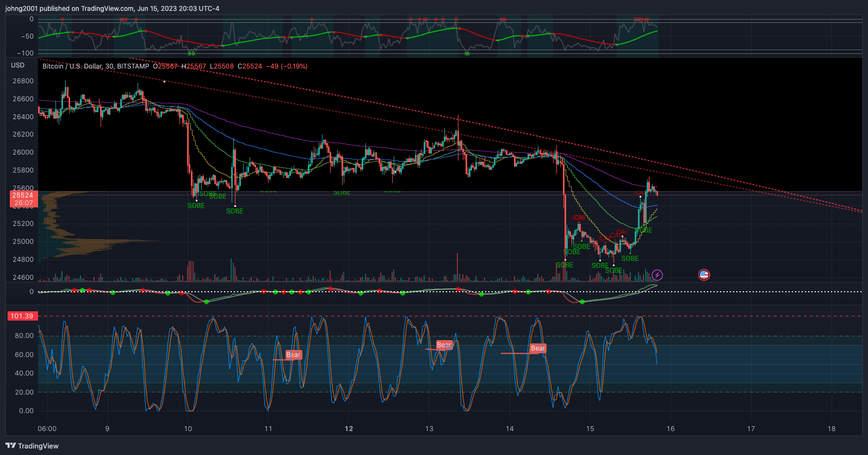The image size is (868, 455).
Task: Click the 26800 price axis label
Action: click(23, 81)
